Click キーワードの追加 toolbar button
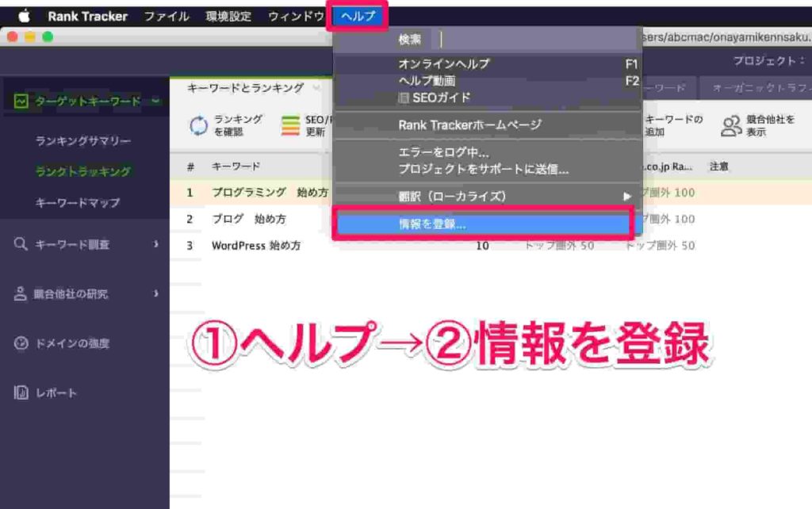The image size is (812, 509). pyautogui.click(x=673, y=125)
